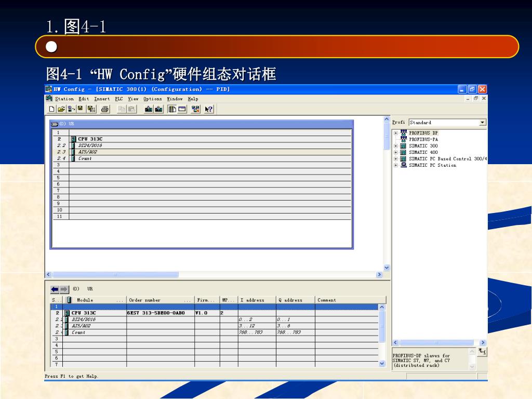
Task: Open the Edit menu
Action: point(84,99)
